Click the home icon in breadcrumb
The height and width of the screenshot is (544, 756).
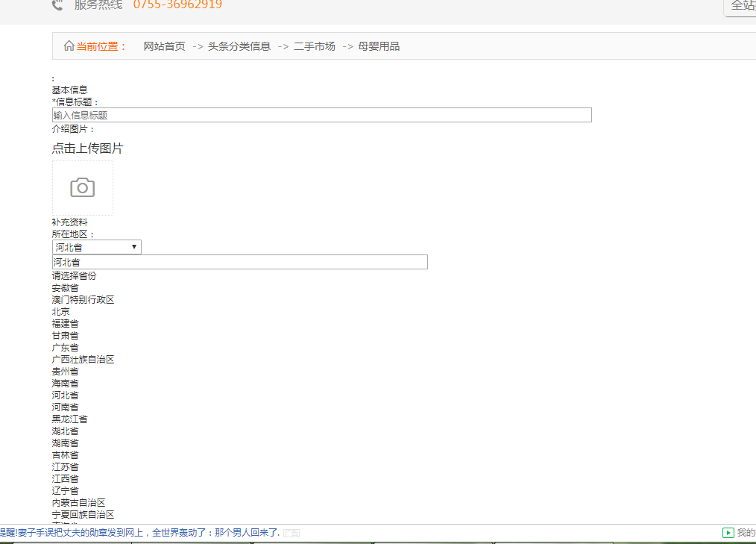(x=69, y=46)
